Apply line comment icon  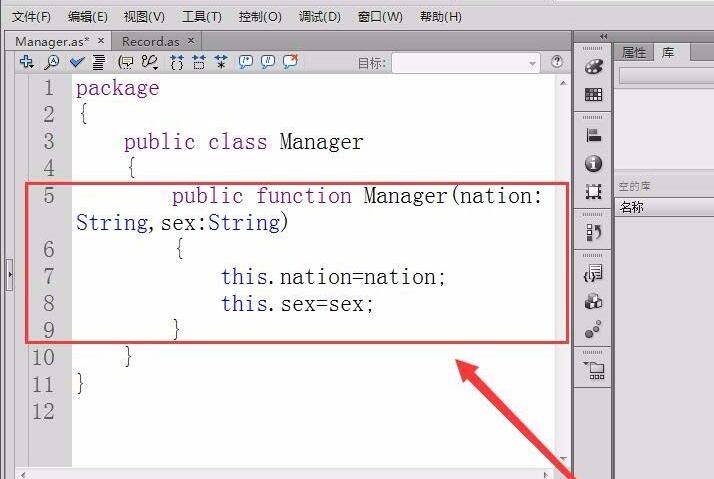[268, 61]
